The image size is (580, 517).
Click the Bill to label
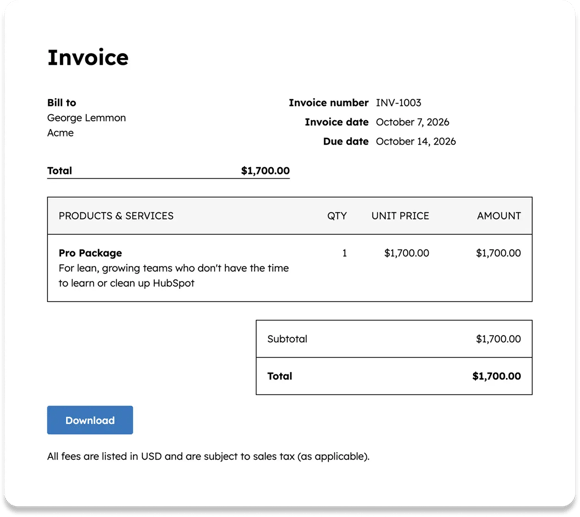click(x=61, y=102)
